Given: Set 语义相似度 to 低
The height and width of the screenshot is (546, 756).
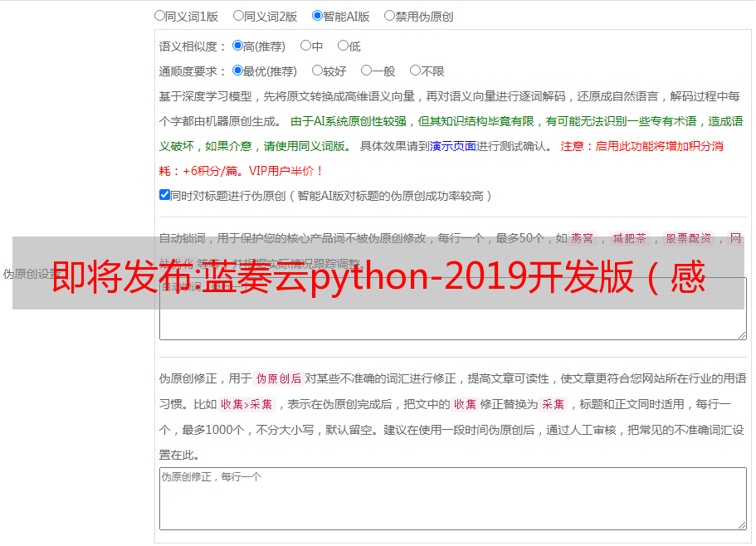Looking at the screenshot, I should click(343, 46).
